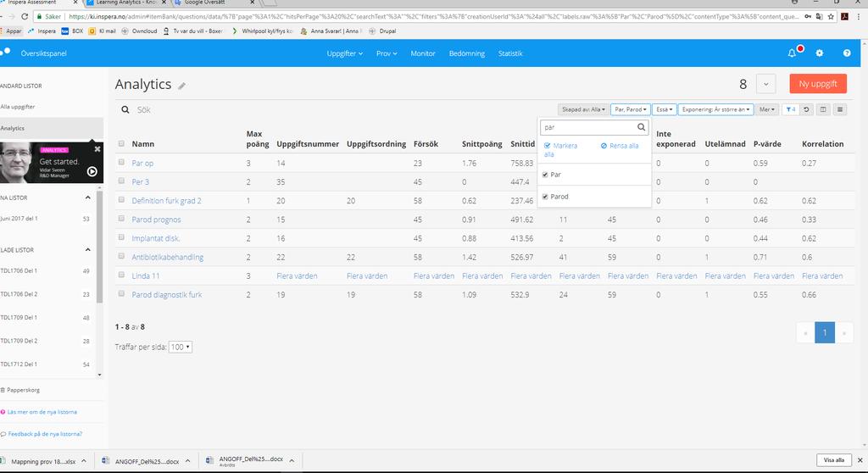
Task: Open the help question mark icon
Action: click(847, 53)
